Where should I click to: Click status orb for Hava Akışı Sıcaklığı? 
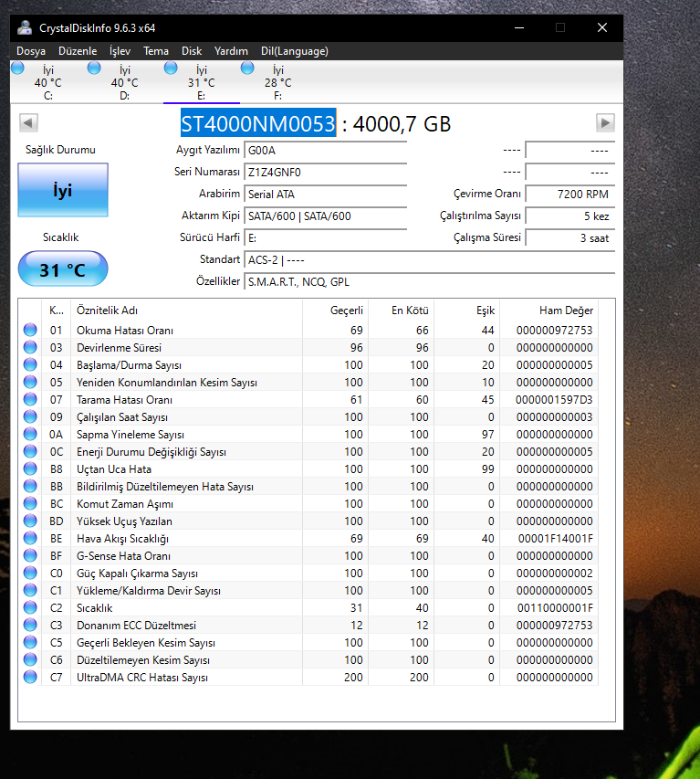[x=30, y=538]
